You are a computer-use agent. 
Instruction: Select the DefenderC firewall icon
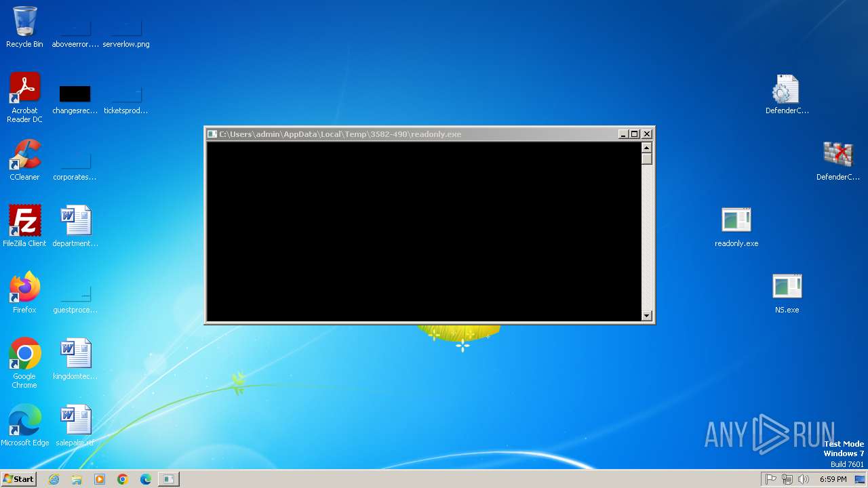point(837,161)
